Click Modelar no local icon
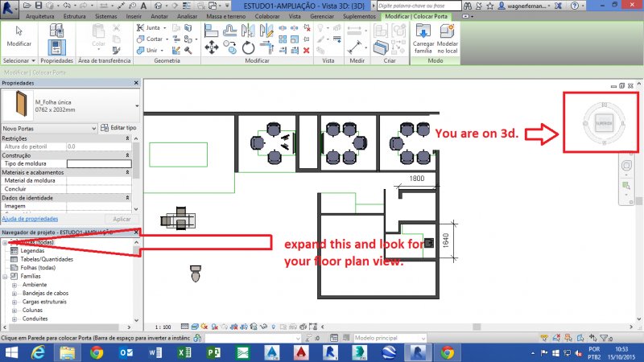Viewport: 644px width, 362px height. 447,39
